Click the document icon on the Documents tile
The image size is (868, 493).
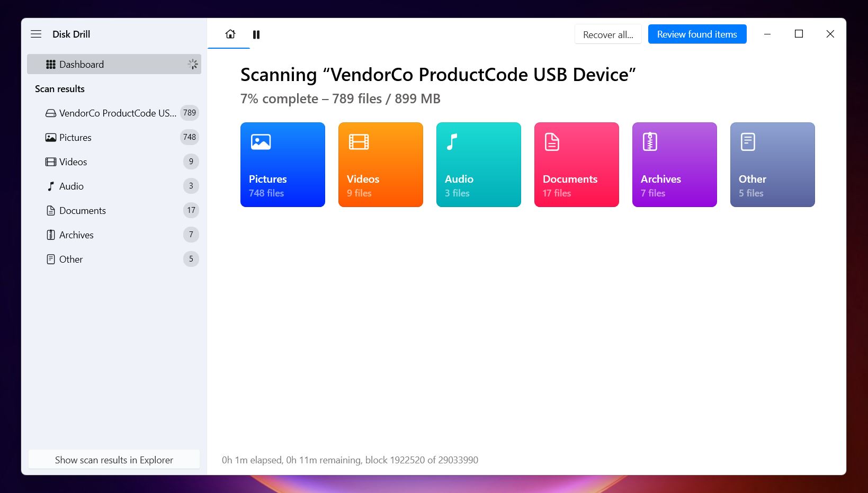coord(552,142)
